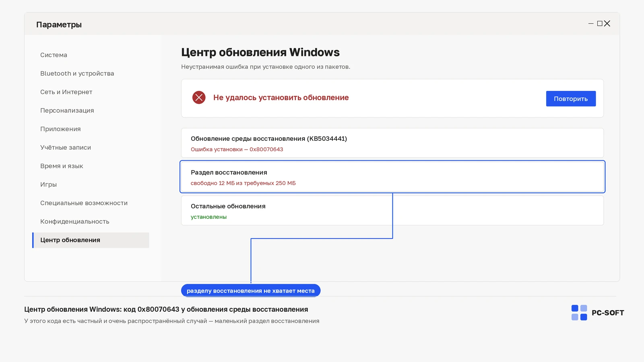Screen dimensions: 644x362
Task: Close the Параметры window
Action: point(607,24)
